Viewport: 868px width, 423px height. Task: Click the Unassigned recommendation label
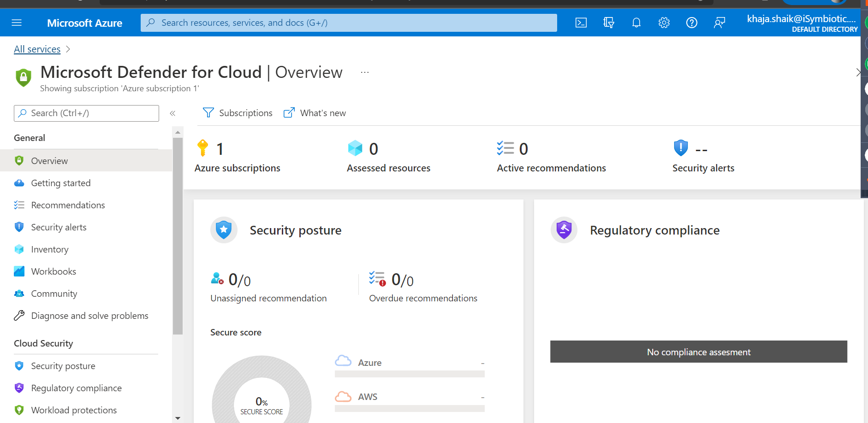268,298
